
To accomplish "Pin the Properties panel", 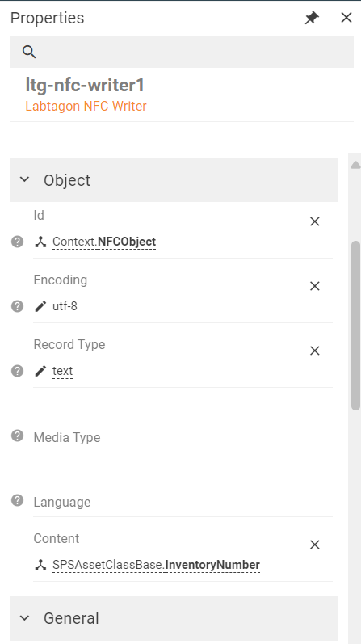I will pyautogui.click(x=312, y=18).
